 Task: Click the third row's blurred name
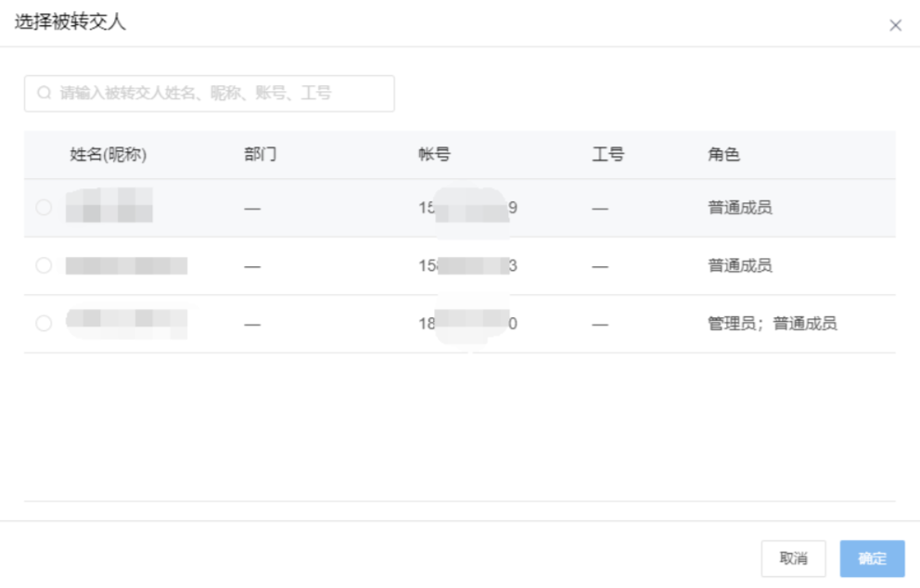point(126,323)
